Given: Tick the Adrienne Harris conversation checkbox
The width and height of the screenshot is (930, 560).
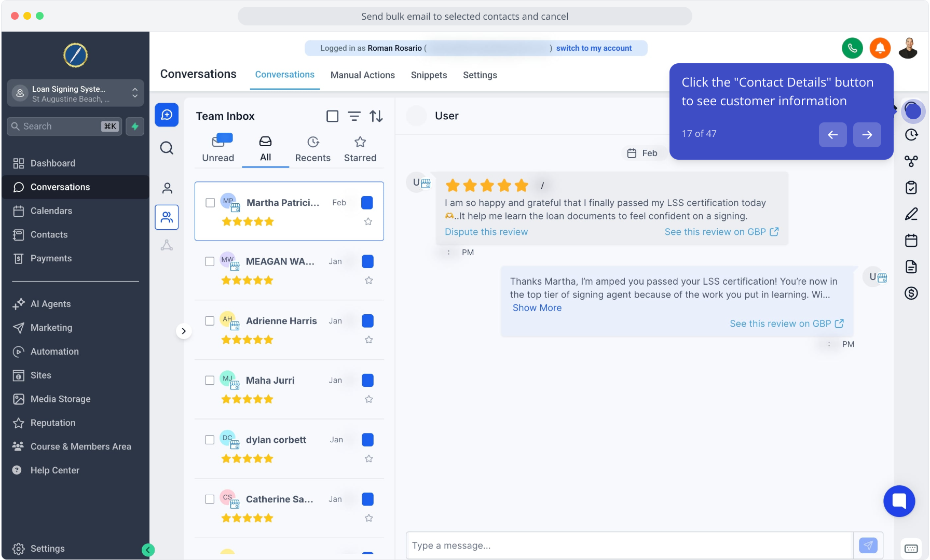Looking at the screenshot, I should coord(210,321).
